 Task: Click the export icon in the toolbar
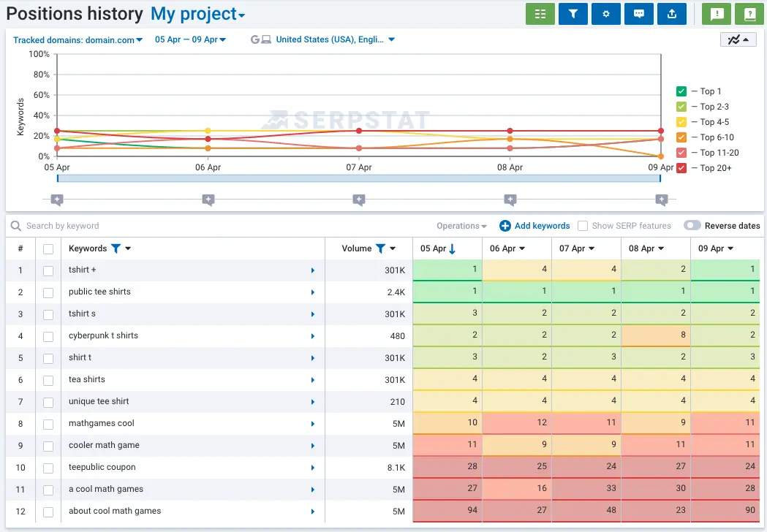pyautogui.click(x=671, y=13)
